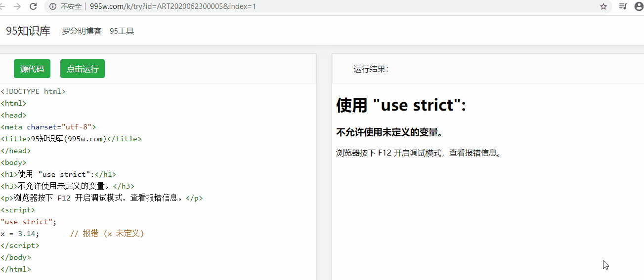Viewport: 644px width, 280px height.
Task: Click the opening <body> tag line
Action: point(13,162)
